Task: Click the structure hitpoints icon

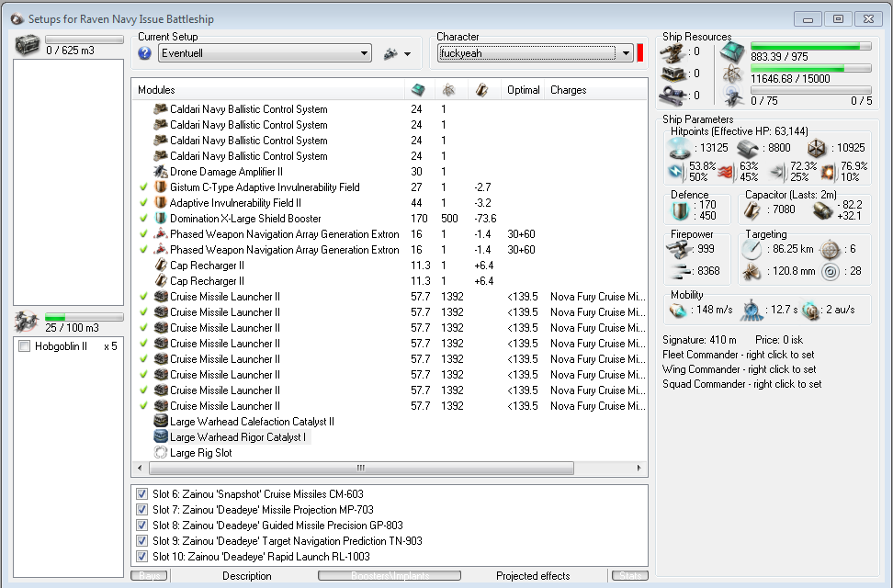Action: 817,149
